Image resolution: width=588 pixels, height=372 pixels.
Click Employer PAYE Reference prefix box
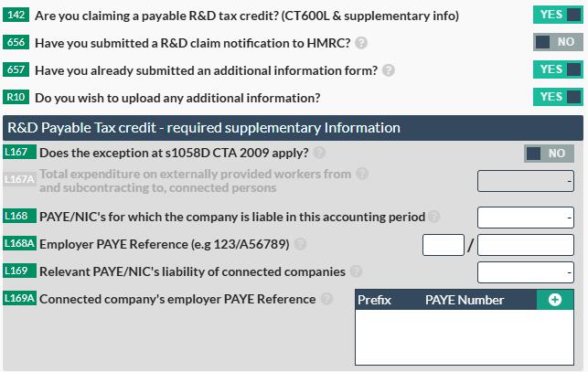coord(444,245)
